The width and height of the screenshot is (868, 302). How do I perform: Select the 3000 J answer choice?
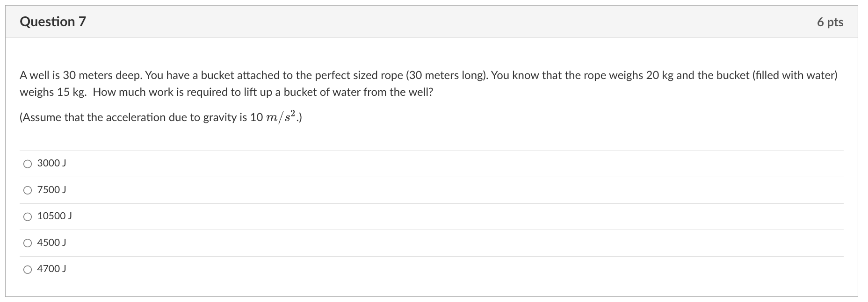pyautogui.click(x=28, y=163)
